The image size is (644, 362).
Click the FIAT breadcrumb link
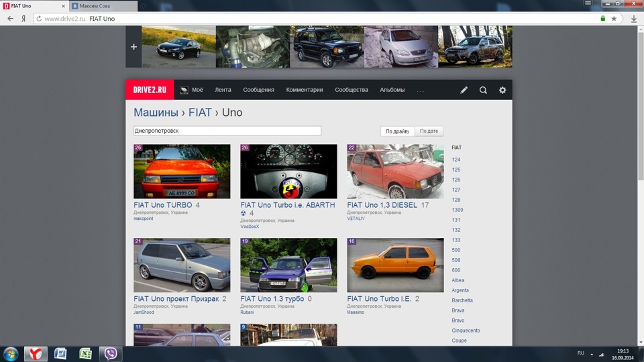coord(200,113)
